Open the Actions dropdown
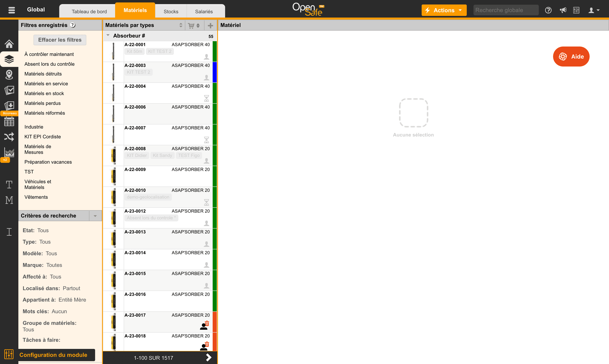This screenshot has width=609, height=364. coord(444,10)
